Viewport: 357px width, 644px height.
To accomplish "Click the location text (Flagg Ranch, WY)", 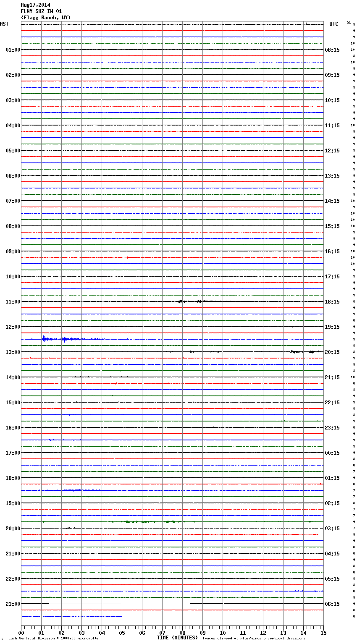I will click(46, 18).
